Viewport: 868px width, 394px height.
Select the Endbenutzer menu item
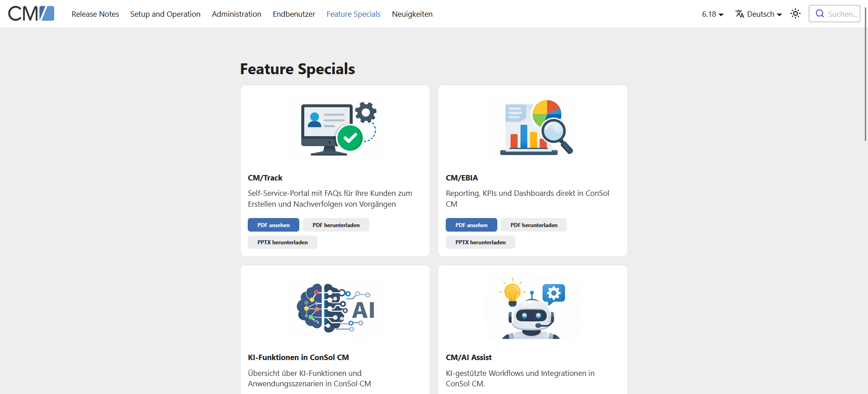coord(294,14)
